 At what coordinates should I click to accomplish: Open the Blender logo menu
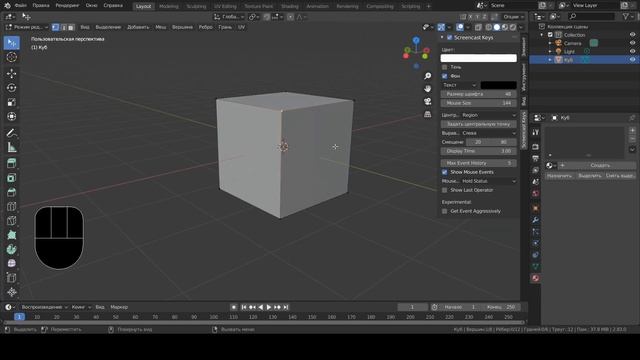point(7,6)
